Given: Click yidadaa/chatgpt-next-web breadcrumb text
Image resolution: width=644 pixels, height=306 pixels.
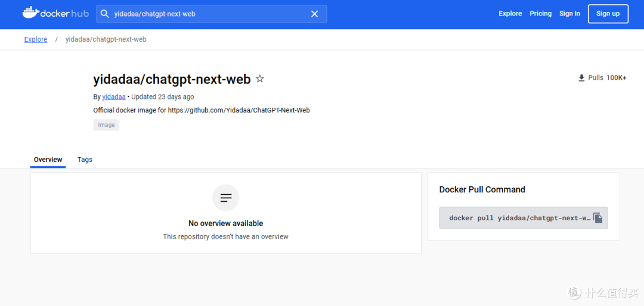Looking at the screenshot, I should [x=106, y=39].
